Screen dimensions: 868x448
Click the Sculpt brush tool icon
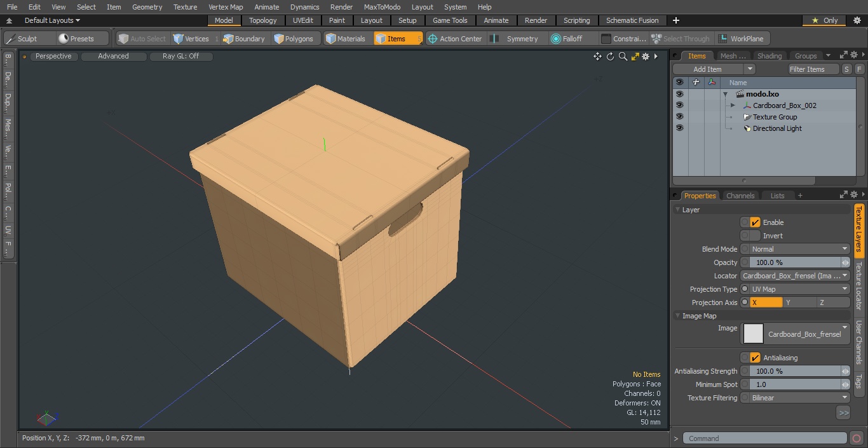[x=11, y=39]
